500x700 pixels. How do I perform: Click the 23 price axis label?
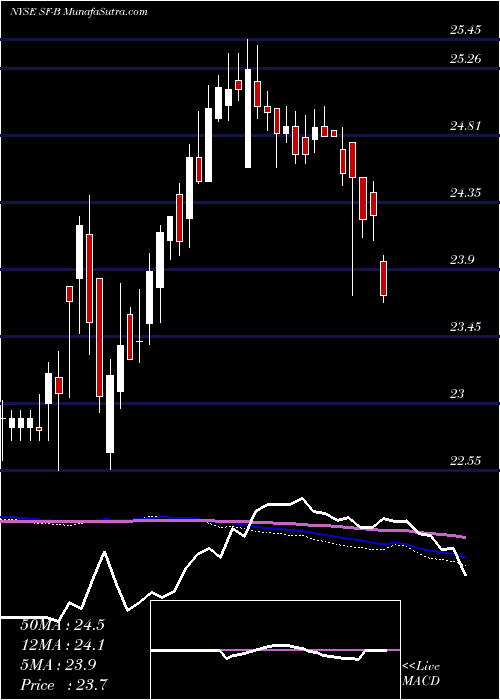457,394
